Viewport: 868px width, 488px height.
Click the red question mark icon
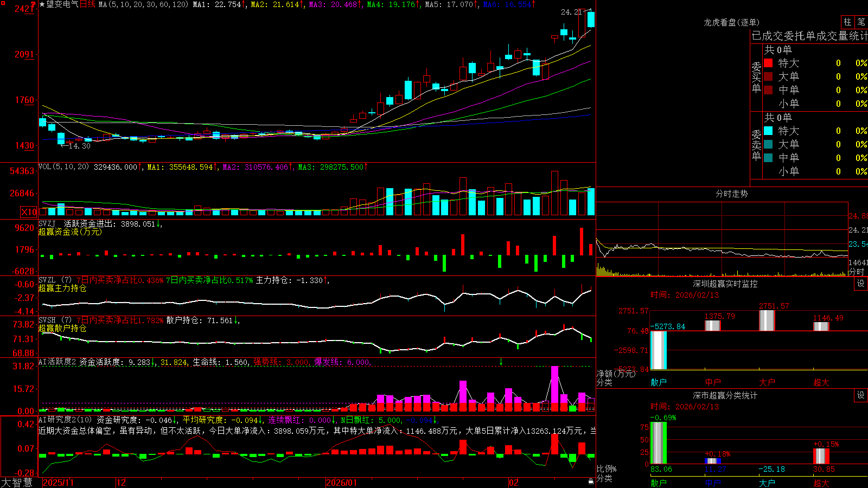click(x=33, y=4)
